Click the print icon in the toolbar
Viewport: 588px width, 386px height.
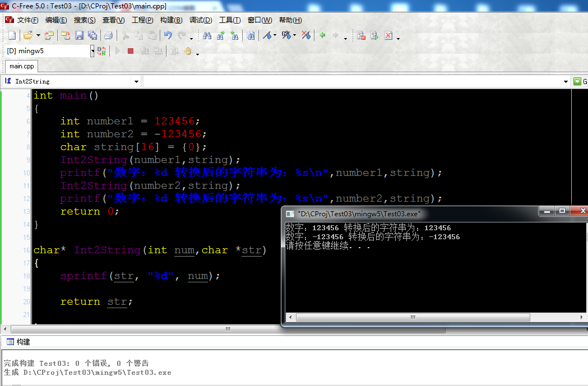(x=108, y=35)
